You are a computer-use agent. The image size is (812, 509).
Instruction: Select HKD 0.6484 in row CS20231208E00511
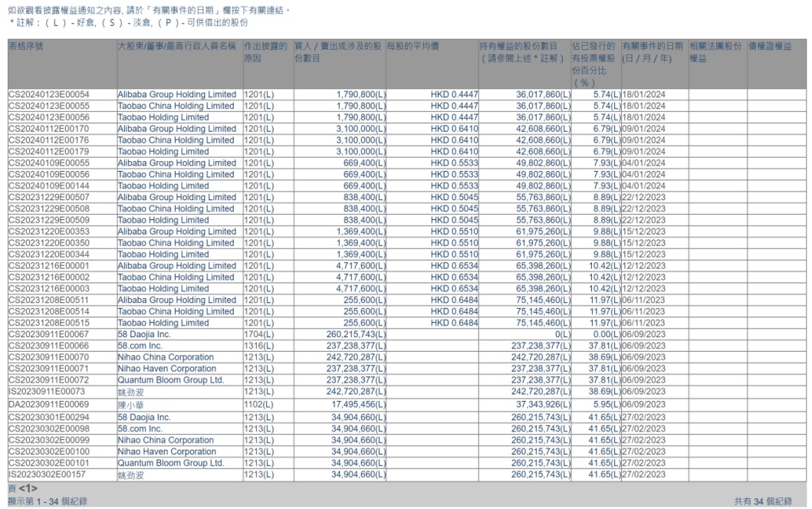tap(455, 300)
